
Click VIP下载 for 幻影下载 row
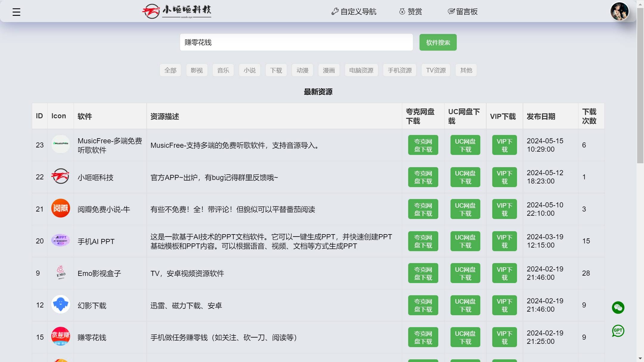pos(504,305)
